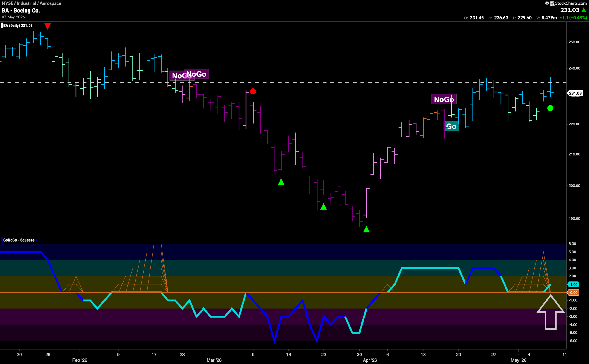Viewport: 589px width, 364px height.
Task: Click the Feb '26 month label
Action: [80, 360]
